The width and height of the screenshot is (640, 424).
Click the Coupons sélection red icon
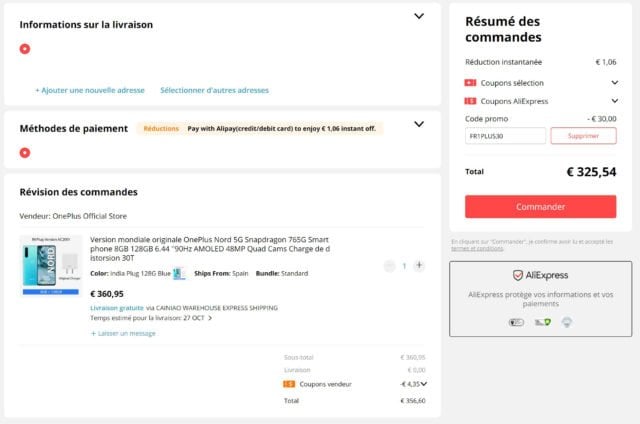[471, 82]
